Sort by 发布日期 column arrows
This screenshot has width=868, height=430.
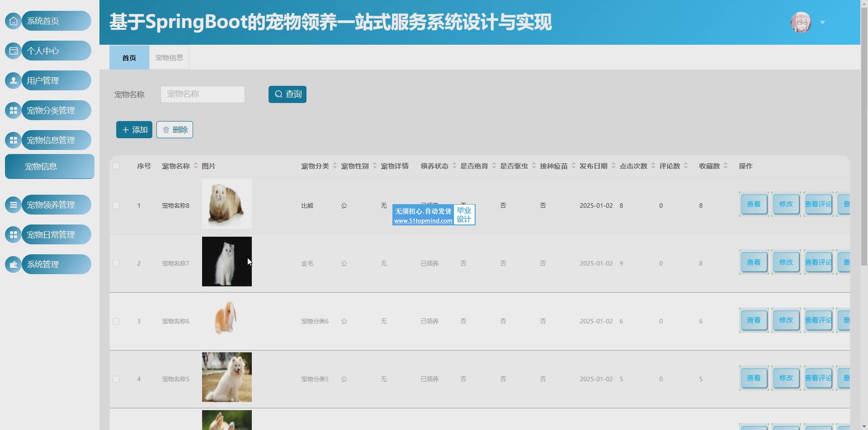613,166
